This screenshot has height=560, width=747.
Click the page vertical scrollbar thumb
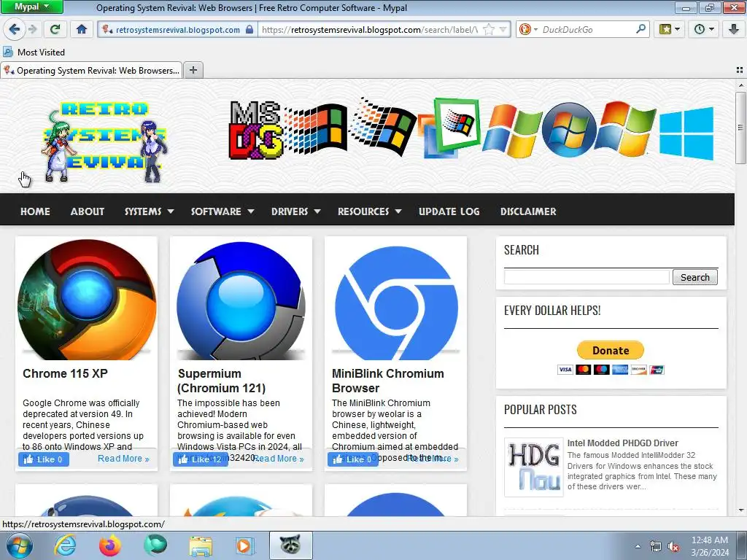(x=740, y=128)
